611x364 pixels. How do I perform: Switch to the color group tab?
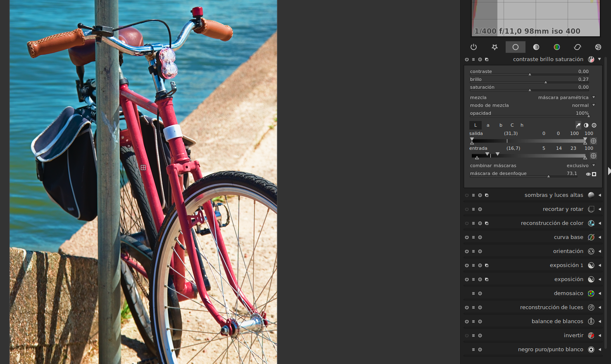coord(557,47)
